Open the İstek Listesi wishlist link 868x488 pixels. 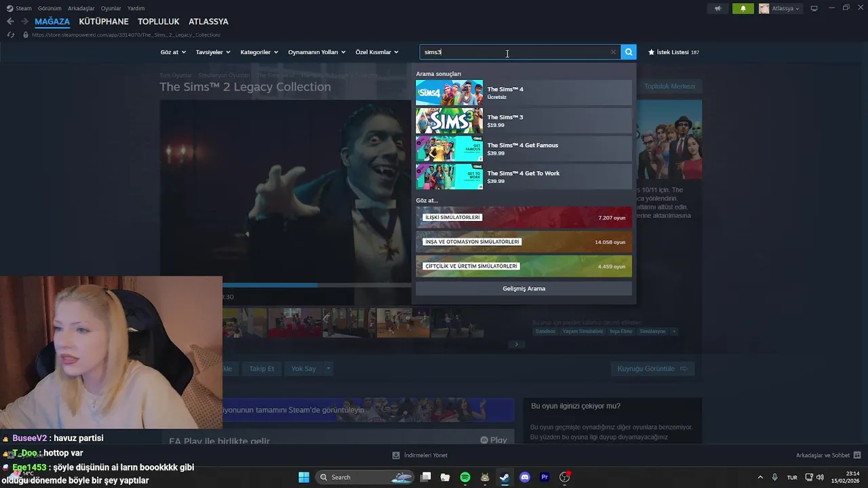pyautogui.click(x=673, y=52)
